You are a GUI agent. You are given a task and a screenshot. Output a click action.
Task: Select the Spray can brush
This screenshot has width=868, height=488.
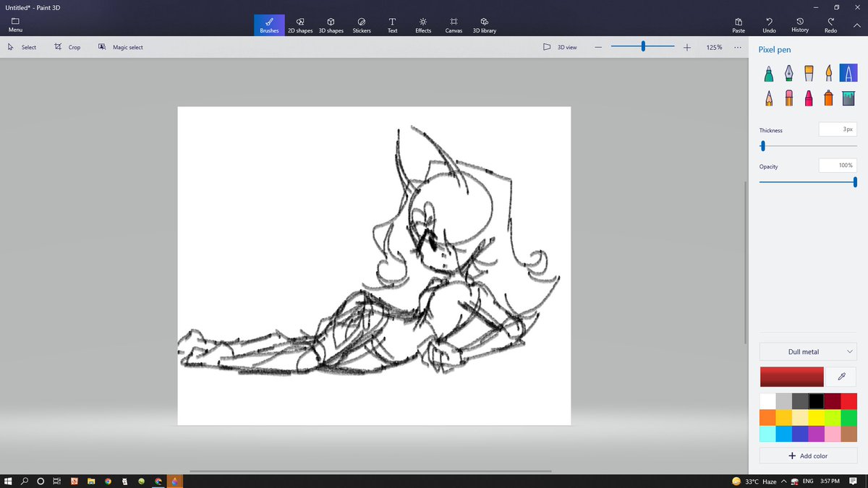point(829,98)
